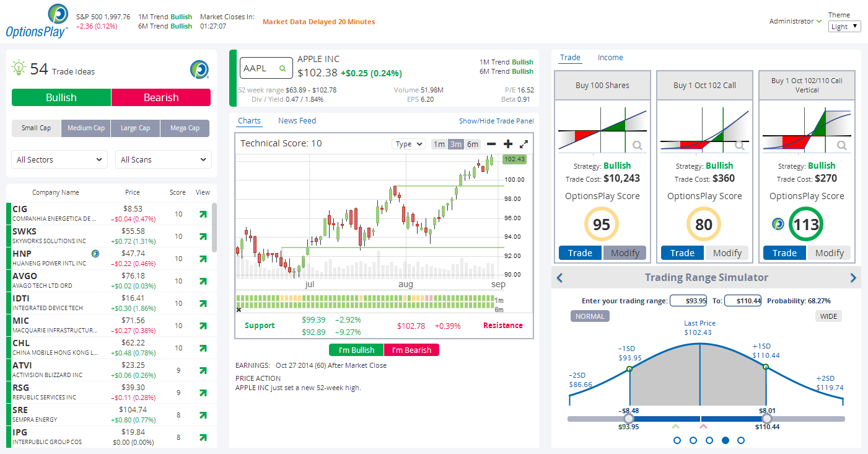Viewport: 868px width, 454px height.
Task: Trade the Oct 102/110 Call Vertical
Action: [x=784, y=253]
